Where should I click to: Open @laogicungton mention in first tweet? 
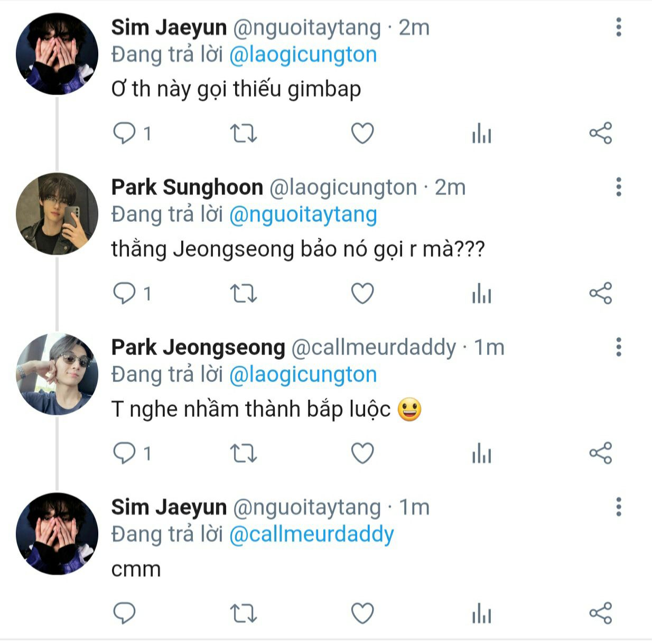coord(303,55)
